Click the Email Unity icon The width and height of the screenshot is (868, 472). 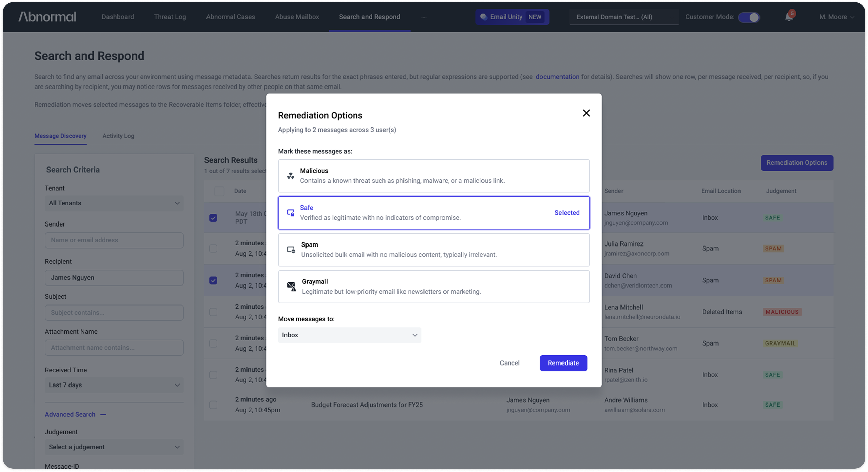pyautogui.click(x=484, y=17)
